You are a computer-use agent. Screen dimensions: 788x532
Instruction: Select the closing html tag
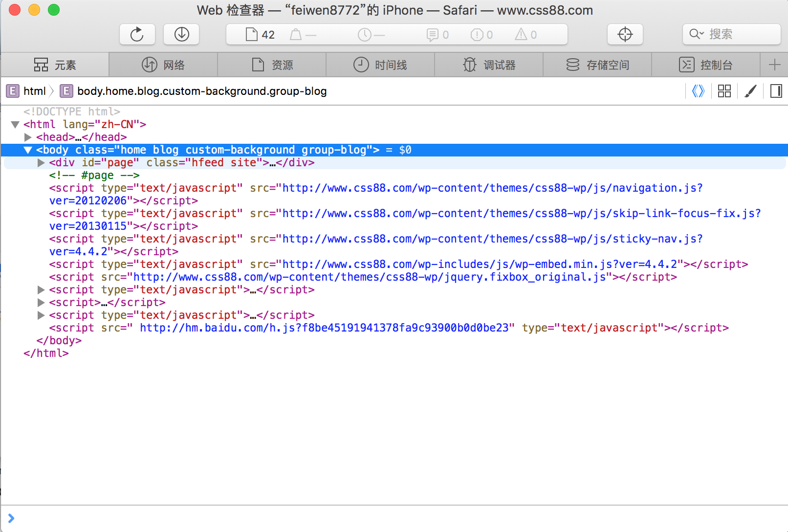click(x=46, y=353)
